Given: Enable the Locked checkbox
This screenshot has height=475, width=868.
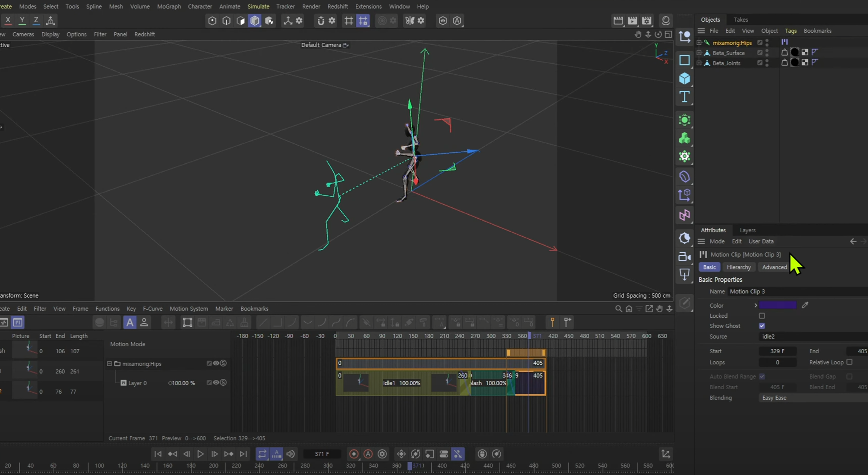Looking at the screenshot, I should click(762, 316).
